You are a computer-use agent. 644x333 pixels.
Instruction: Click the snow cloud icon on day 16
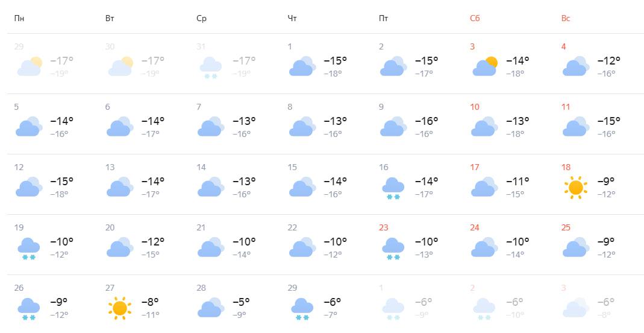coord(393,188)
